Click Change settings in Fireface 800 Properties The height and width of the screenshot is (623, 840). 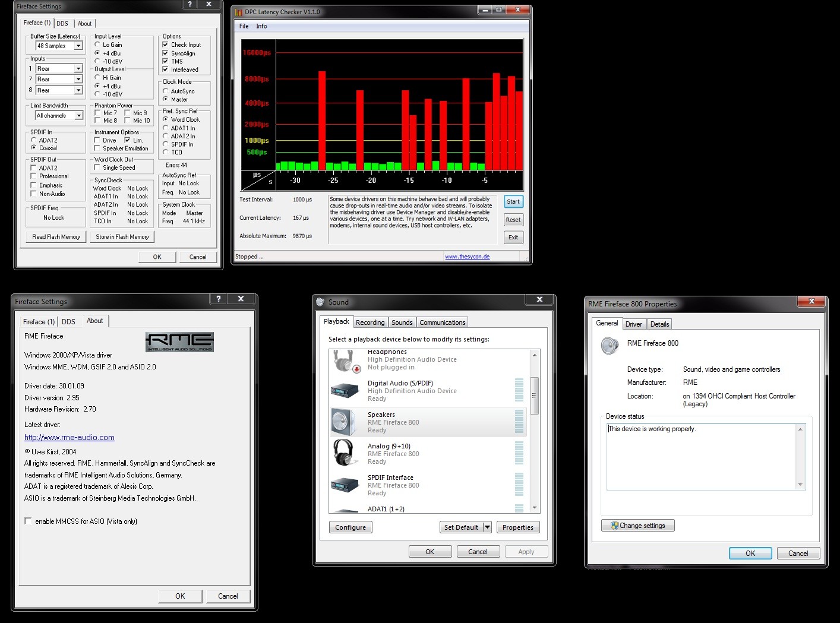pyautogui.click(x=638, y=526)
